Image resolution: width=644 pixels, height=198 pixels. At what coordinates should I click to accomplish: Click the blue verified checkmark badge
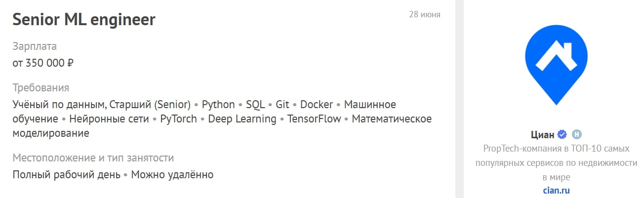(562, 134)
